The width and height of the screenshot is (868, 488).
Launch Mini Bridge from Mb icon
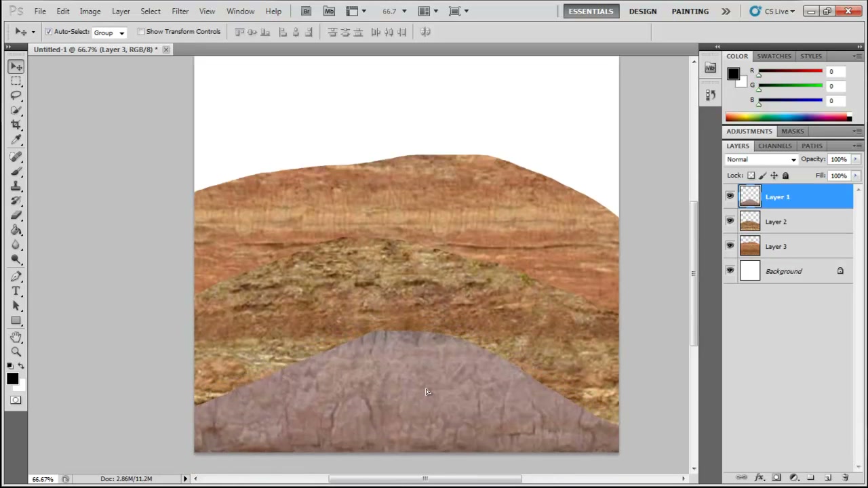click(x=329, y=11)
